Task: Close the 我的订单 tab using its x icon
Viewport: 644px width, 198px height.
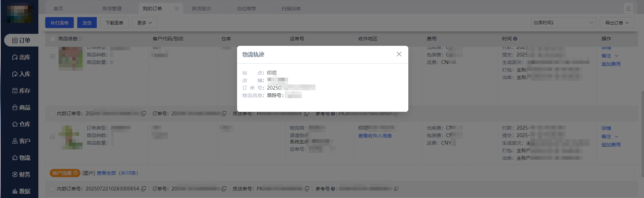Action: 177,9
